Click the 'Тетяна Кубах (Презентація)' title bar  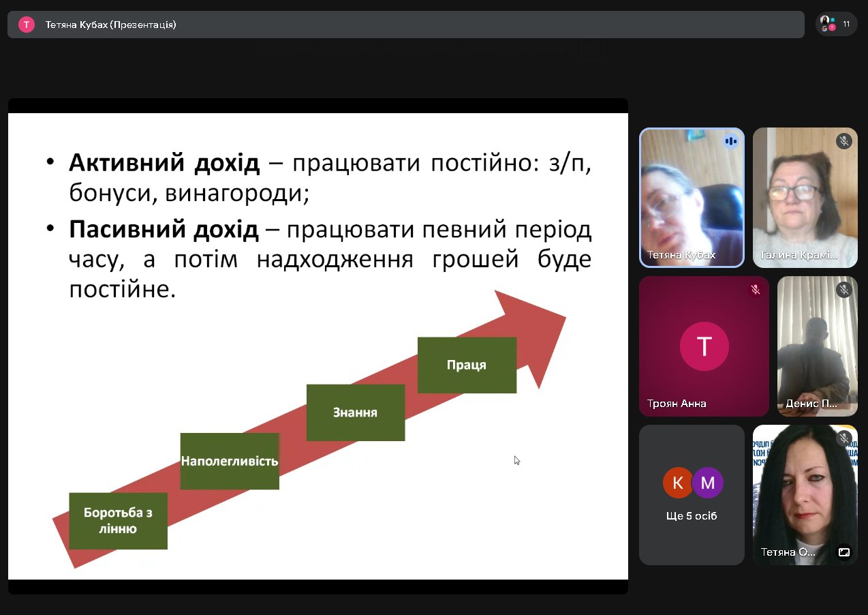(x=110, y=25)
